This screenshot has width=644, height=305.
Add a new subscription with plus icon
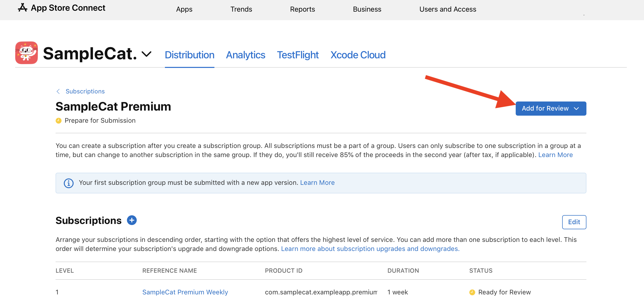[132, 220]
